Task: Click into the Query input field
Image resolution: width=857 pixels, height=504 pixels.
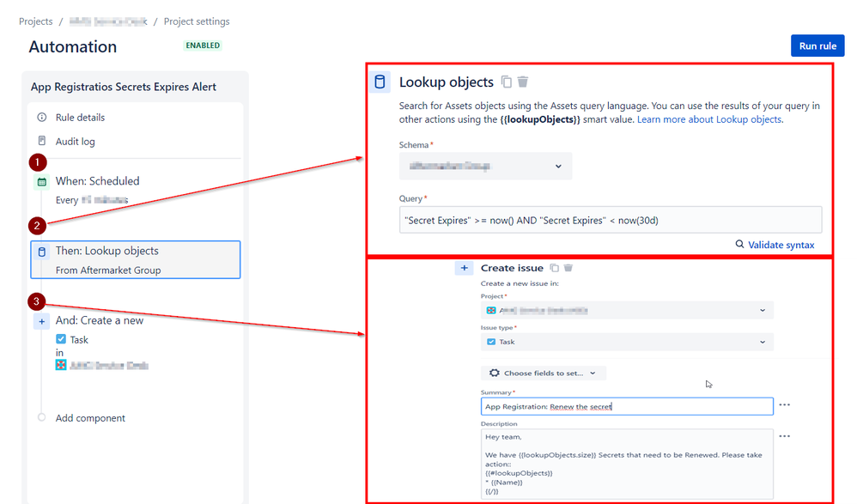Action: click(x=610, y=221)
